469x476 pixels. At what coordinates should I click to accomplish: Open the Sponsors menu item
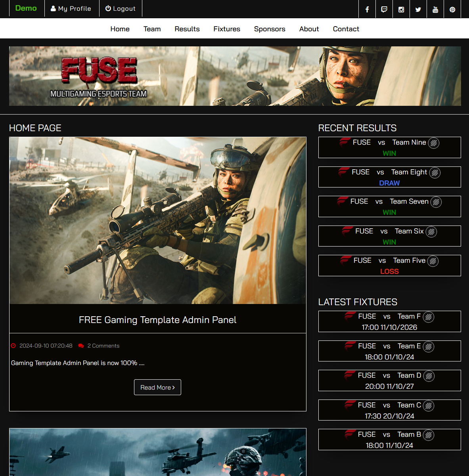270,29
